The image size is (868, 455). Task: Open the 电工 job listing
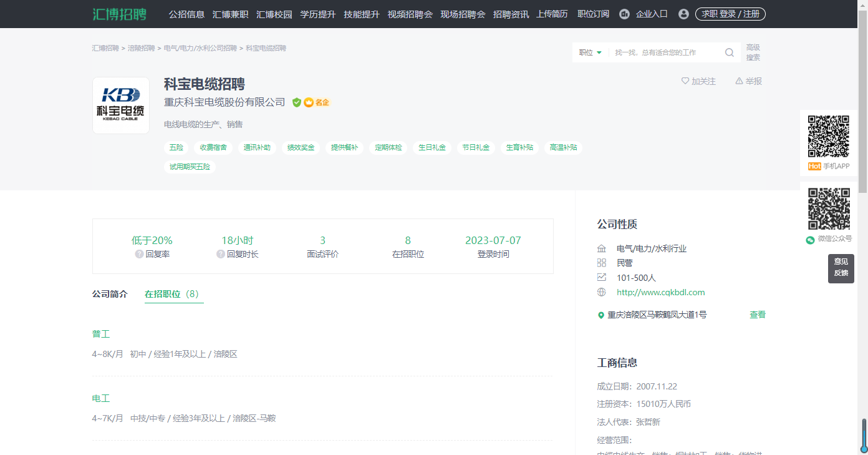(101, 398)
